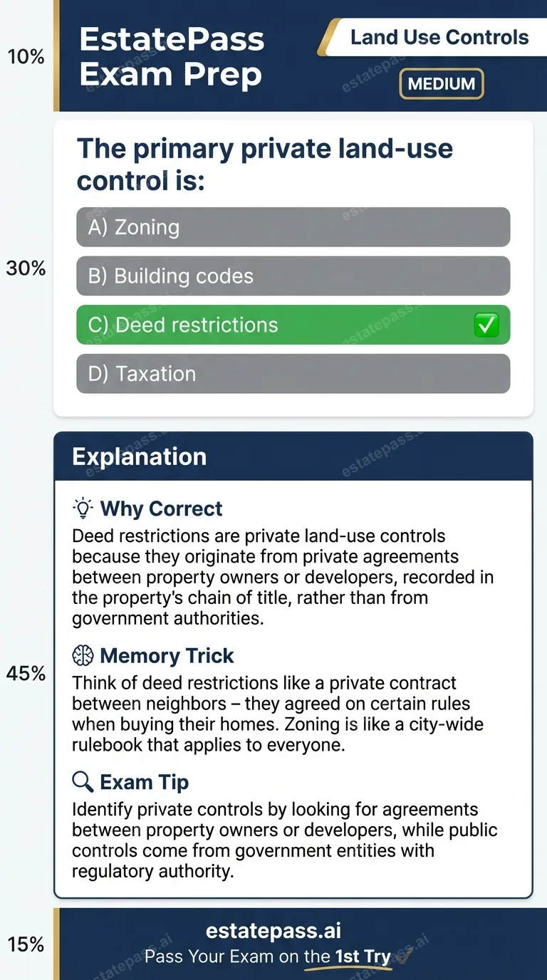
Task: Expand the Why Correct section
Action: coord(162,508)
